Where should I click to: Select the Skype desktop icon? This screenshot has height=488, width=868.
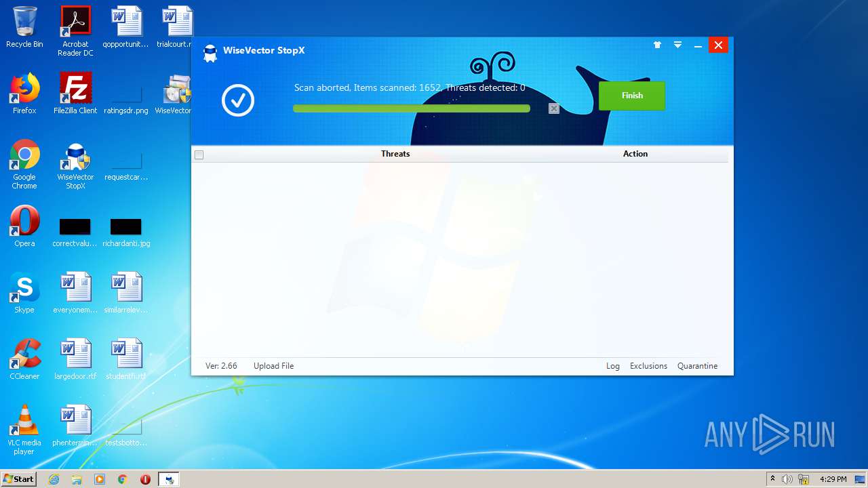point(24,293)
